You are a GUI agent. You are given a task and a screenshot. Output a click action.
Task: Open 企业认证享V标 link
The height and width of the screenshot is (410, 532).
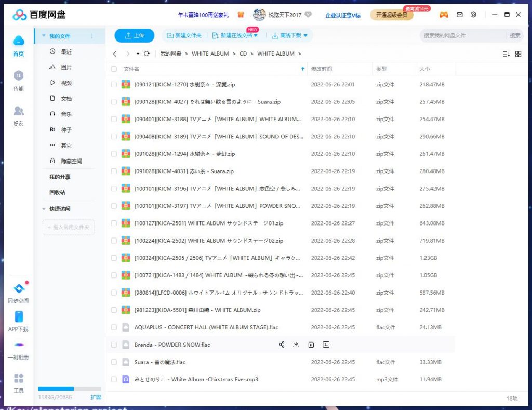343,15
